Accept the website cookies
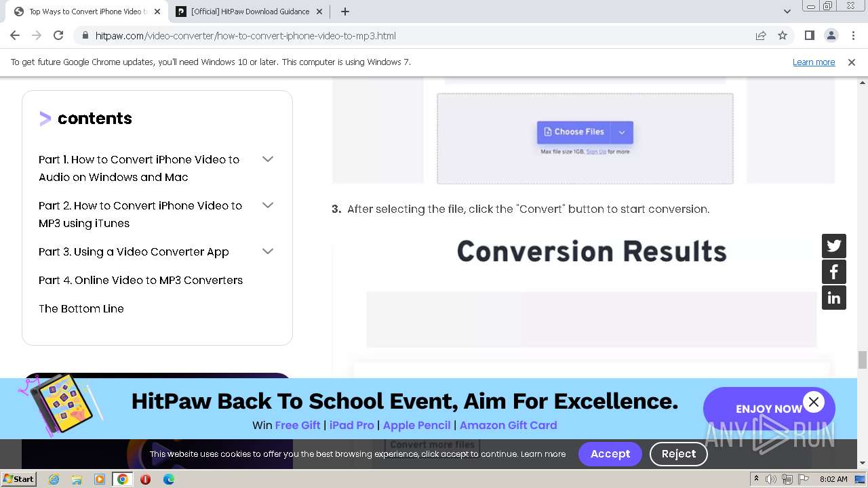 [610, 454]
